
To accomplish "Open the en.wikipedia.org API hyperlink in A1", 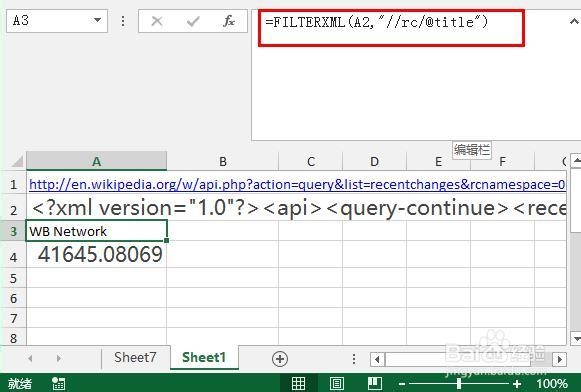I will [x=297, y=184].
